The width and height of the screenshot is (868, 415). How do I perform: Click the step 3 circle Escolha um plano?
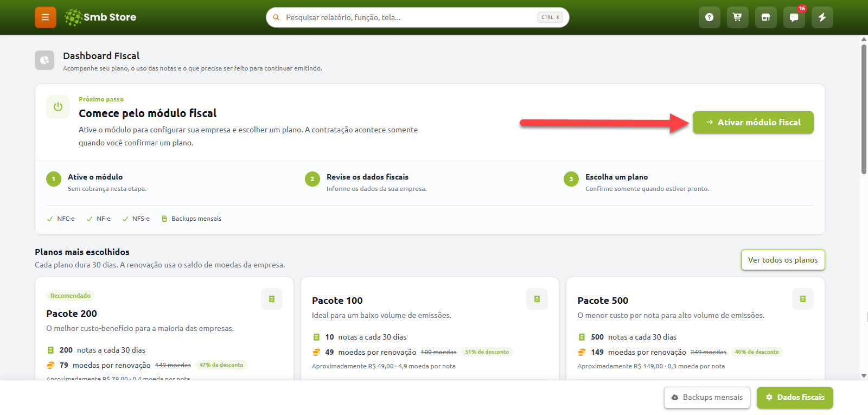pos(571,179)
